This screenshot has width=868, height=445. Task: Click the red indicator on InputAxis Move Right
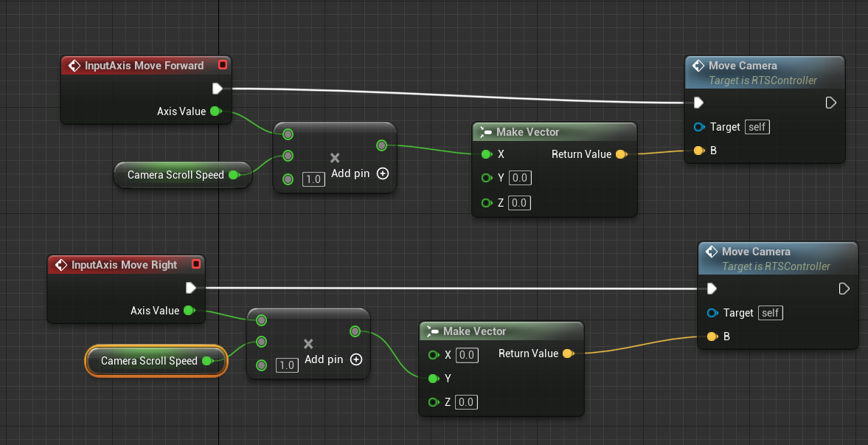pyautogui.click(x=196, y=264)
